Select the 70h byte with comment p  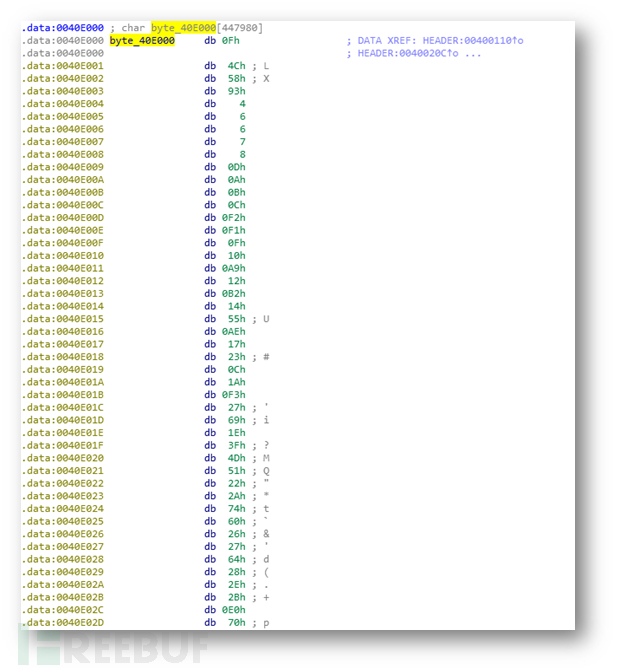click(x=238, y=623)
